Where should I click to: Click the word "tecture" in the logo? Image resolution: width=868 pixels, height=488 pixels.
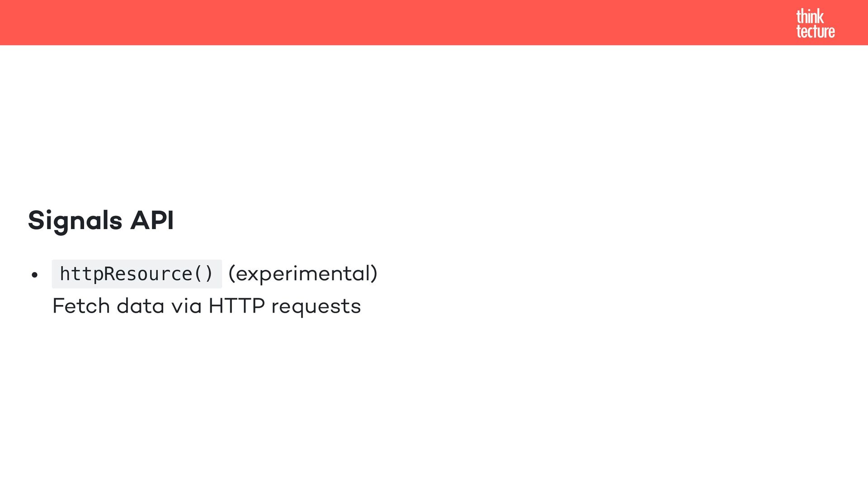pyautogui.click(x=815, y=32)
